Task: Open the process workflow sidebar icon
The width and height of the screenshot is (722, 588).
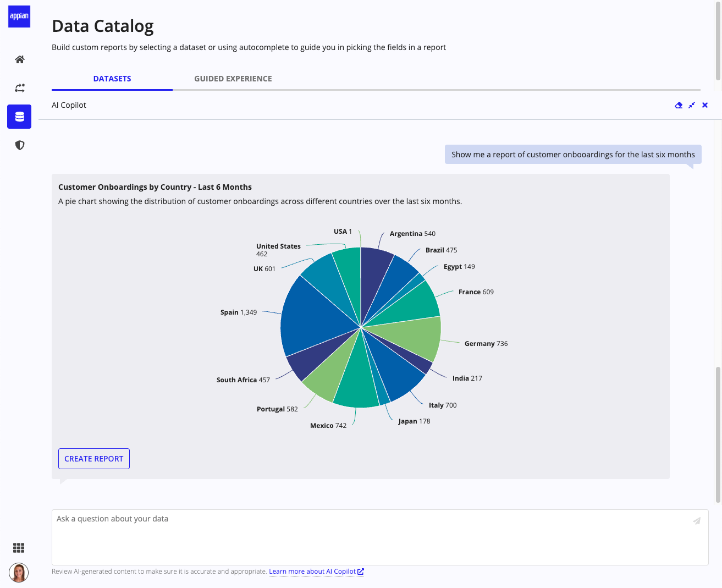Action: (20, 88)
